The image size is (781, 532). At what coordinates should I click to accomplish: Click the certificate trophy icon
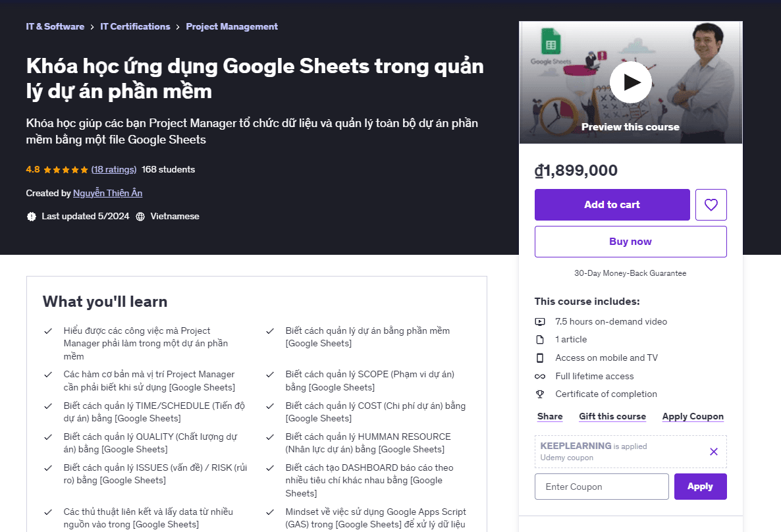(x=540, y=394)
